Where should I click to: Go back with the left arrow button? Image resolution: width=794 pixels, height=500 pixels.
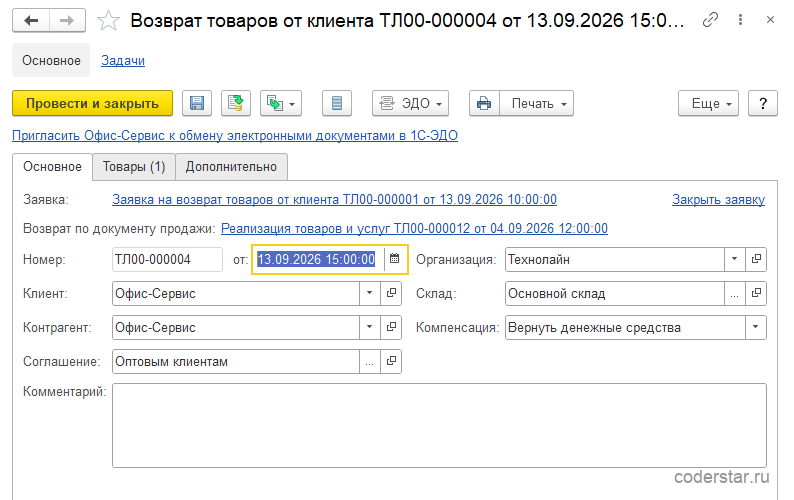[x=31, y=21]
